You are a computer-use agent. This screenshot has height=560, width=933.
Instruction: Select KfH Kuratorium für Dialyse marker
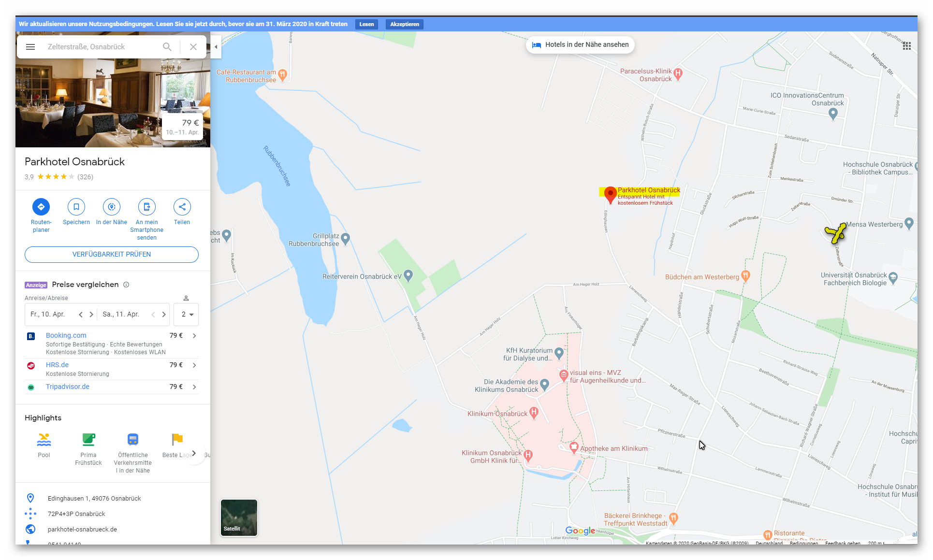pos(559,353)
